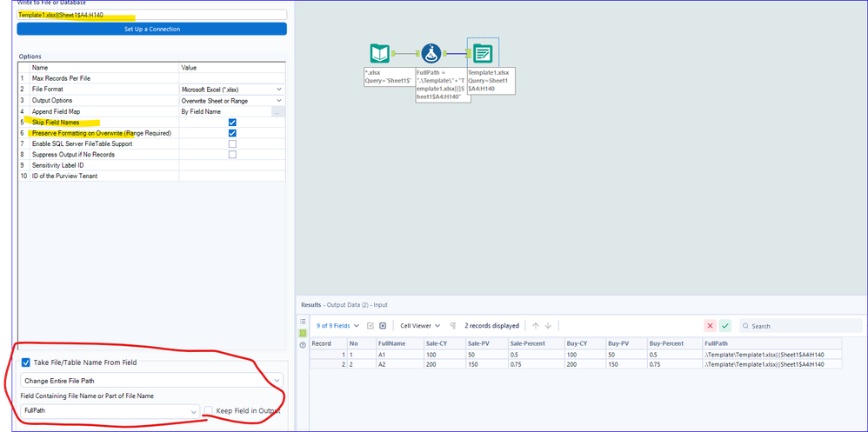Image resolution: width=868 pixels, height=432 pixels.
Task: Open the Change Entire File Path dropdown
Action: point(151,381)
